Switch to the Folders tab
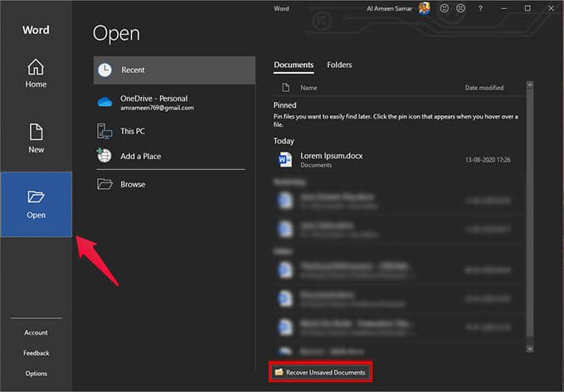The width and height of the screenshot is (564, 392). (x=339, y=65)
